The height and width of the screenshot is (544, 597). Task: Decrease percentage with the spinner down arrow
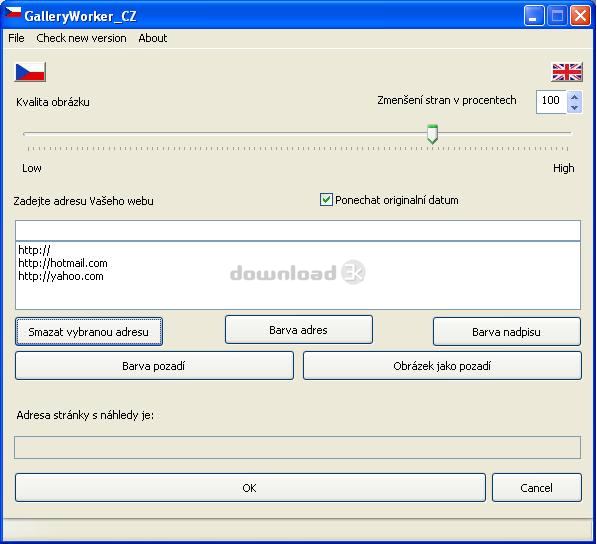(574, 108)
